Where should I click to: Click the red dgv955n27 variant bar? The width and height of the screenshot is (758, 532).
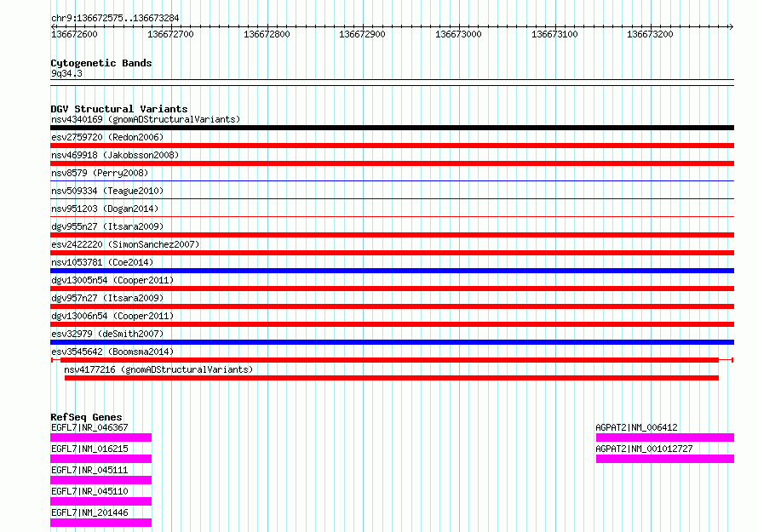[392, 235]
